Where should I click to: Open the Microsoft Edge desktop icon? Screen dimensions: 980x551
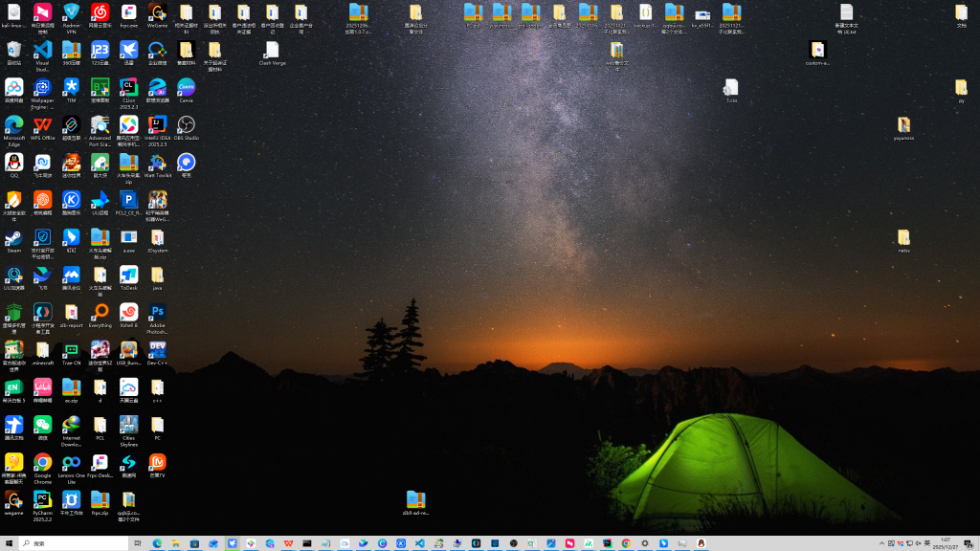13,124
